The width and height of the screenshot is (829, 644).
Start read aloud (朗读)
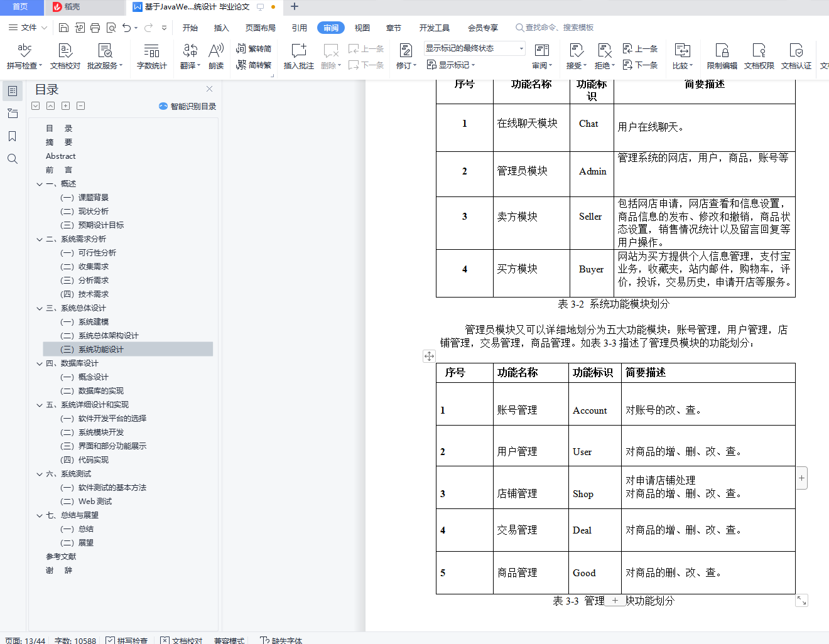[216, 56]
